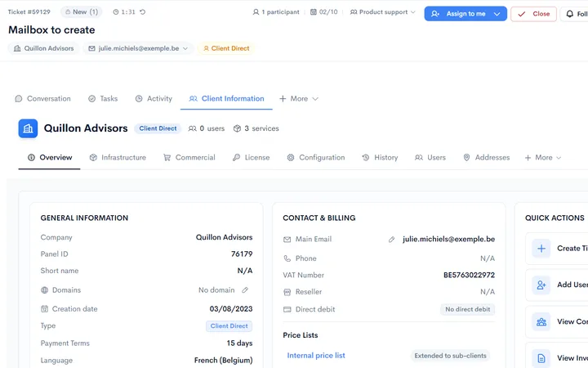Click the blue Quillon Advisors building icon
The image size is (588, 368).
28,128
